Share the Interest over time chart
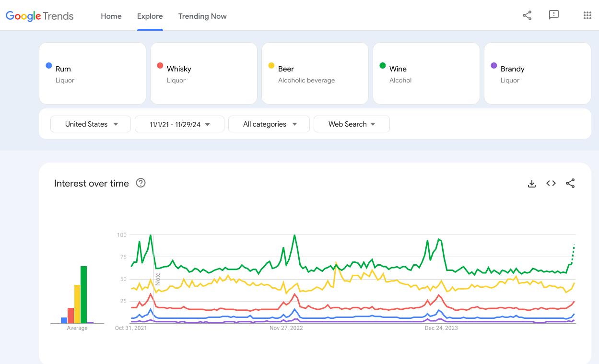The width and height of the screenshot is (599, 364). (570, 183)
